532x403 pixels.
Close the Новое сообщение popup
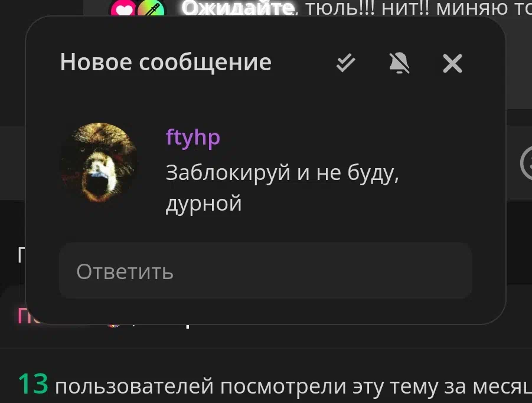452,63
